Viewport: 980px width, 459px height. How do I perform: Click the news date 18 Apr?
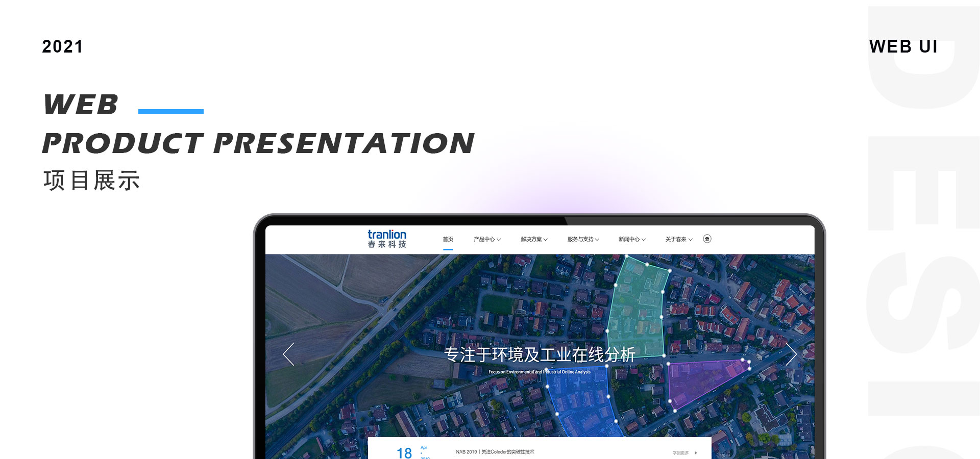coord(404,452)
